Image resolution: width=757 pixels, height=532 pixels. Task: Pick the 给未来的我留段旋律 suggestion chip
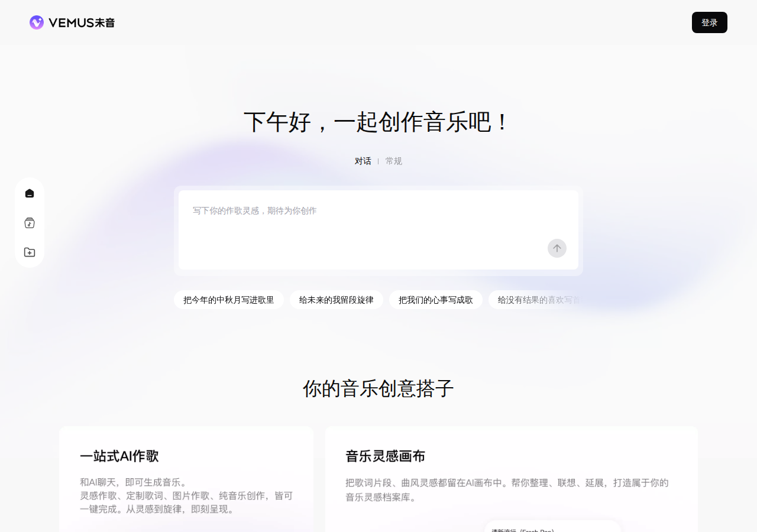[x=337, y=300]
